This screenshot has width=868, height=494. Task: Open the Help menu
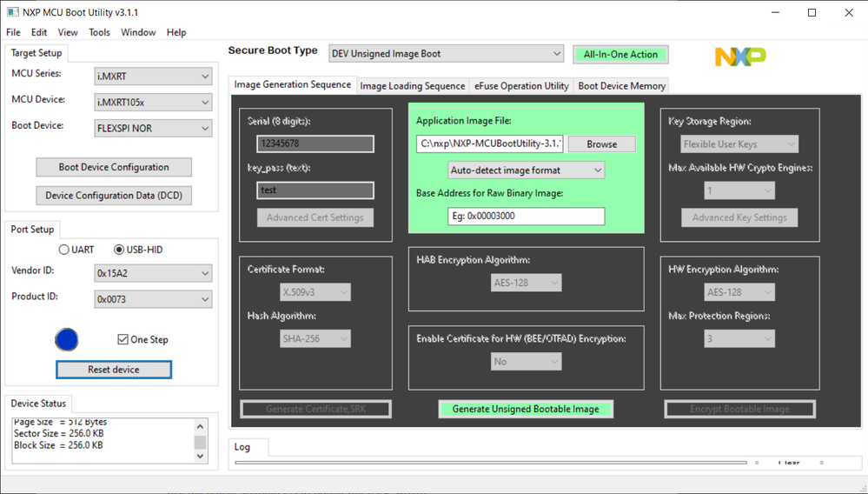tap(176, 32)
